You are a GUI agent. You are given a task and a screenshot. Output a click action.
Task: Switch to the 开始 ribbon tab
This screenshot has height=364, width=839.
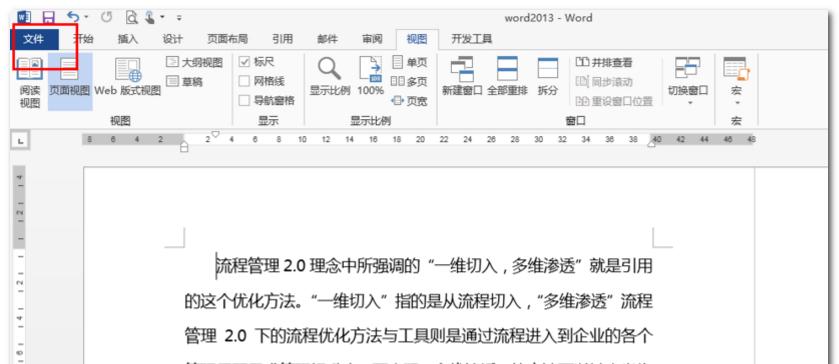tap(82, 39)
